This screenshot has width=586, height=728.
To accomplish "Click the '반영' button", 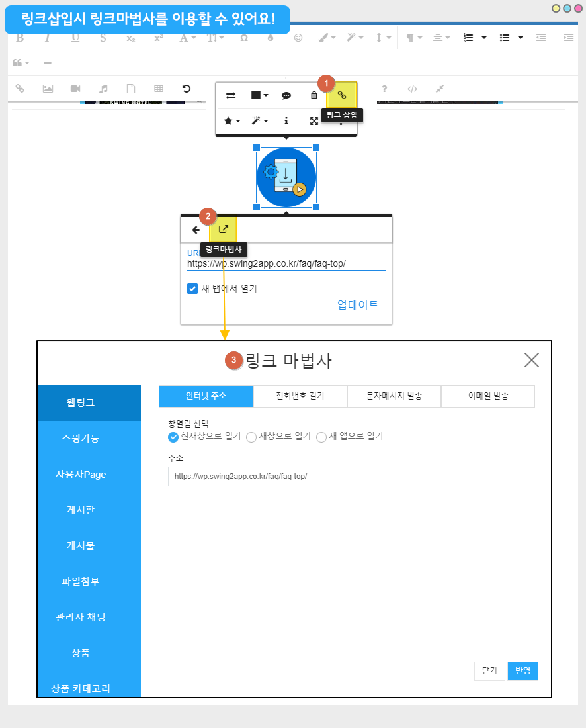I will pyautogui.click(x=523, y=671).
